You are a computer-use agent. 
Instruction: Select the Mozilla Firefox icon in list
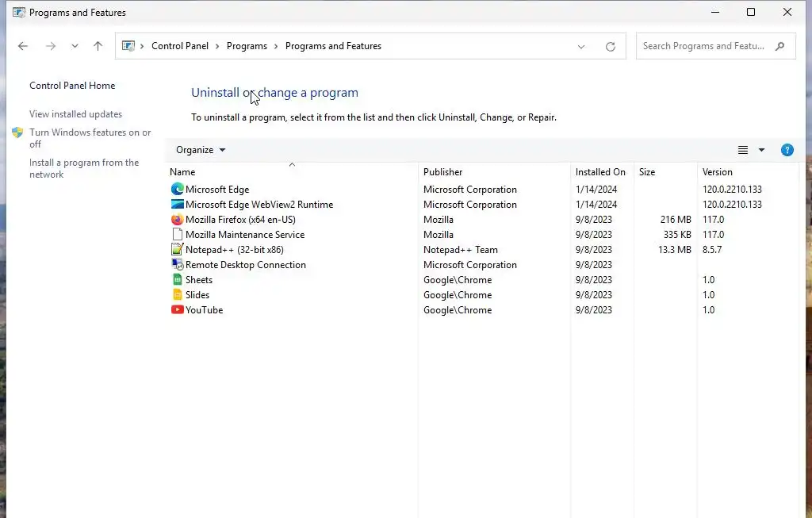(177, 220)
